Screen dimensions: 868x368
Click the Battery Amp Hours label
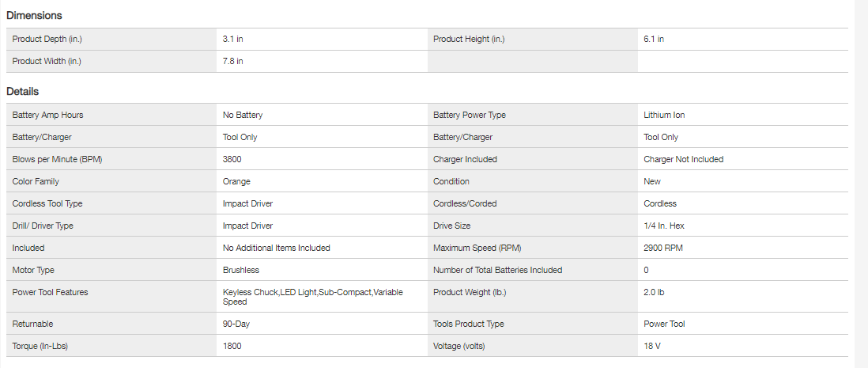[x=47, y=115]
